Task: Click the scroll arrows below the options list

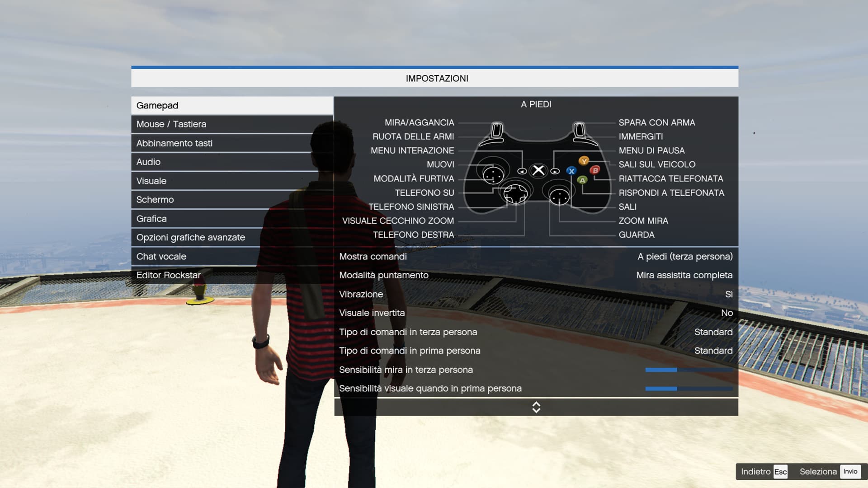Action: (x=536, y=407)
